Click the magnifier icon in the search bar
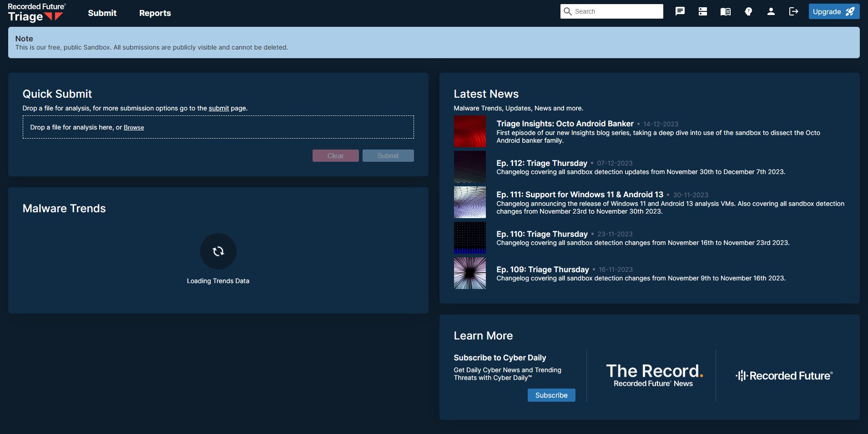Screen dimensions: 868x434 point(568,11)
